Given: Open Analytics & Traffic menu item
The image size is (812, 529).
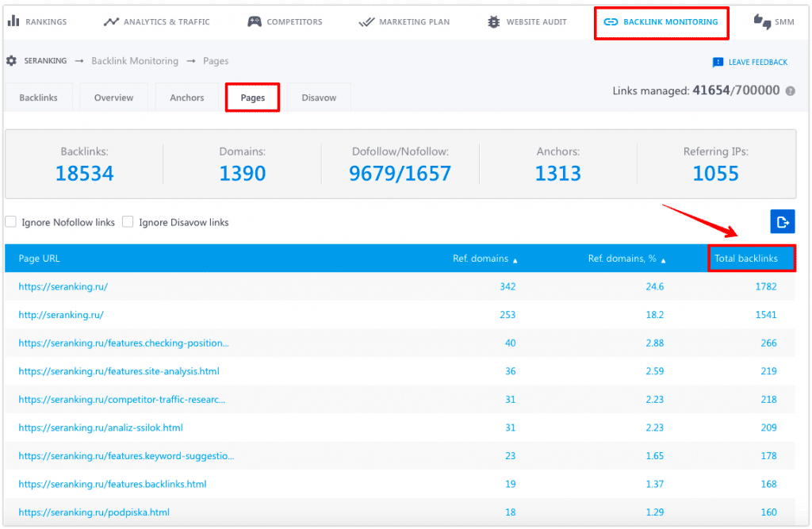Looking at the screenshot, I should tap(156, 21).
